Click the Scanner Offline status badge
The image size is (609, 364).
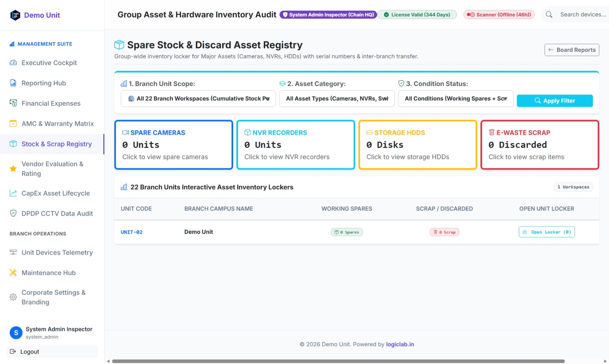tap(499, 15)
